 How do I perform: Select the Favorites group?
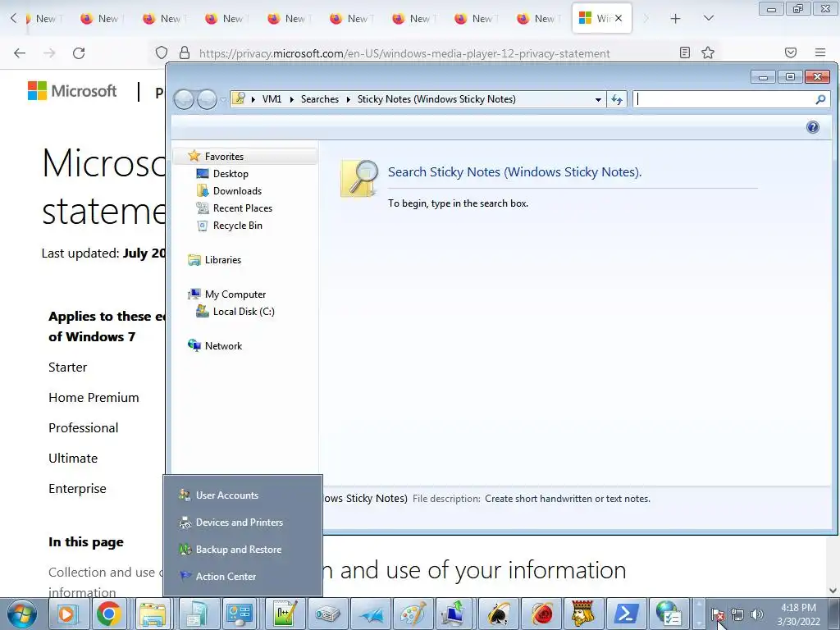(246, 157)
